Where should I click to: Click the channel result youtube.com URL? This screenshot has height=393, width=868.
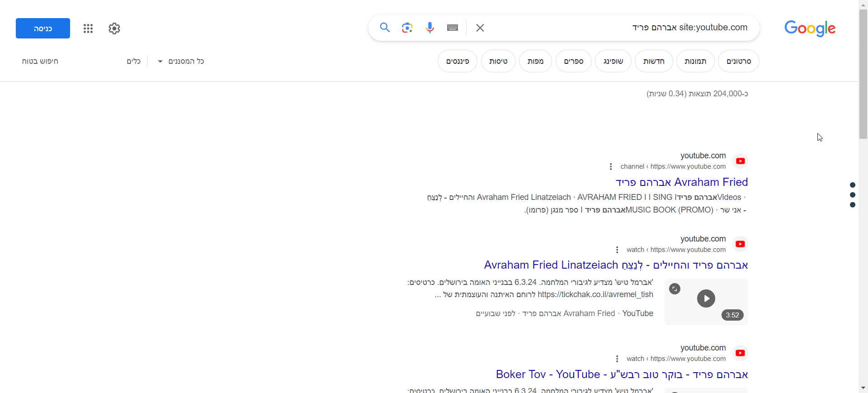tap(673, 166)
